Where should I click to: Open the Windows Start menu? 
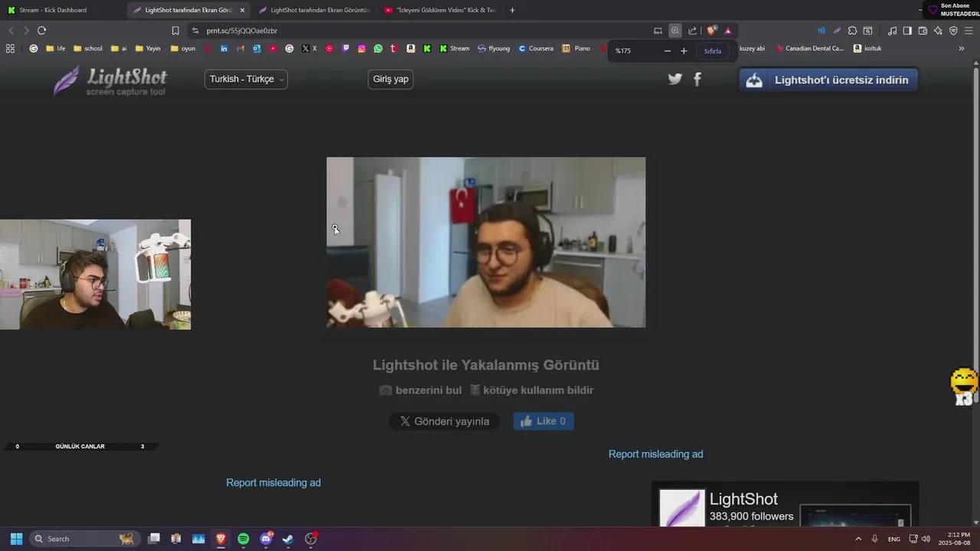(16, 539)
